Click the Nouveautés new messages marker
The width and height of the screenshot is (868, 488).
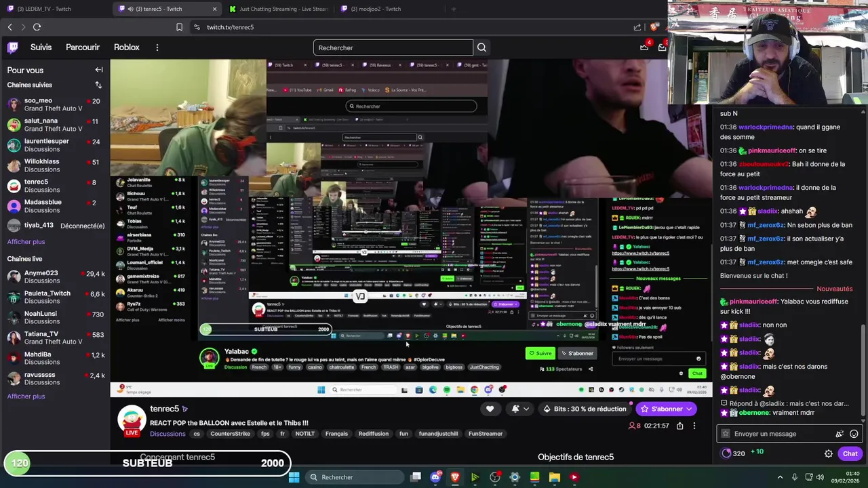834,289
